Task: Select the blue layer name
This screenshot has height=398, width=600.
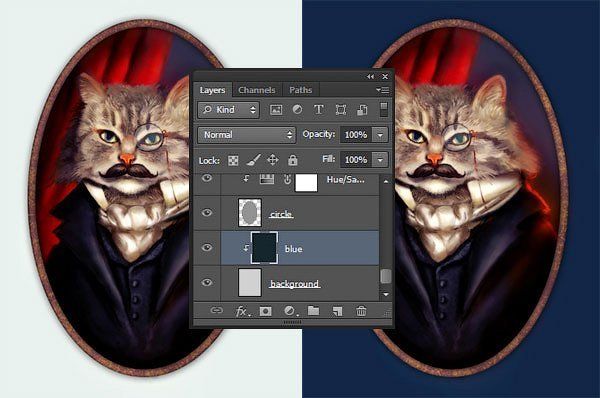Action: click(293, 249)
